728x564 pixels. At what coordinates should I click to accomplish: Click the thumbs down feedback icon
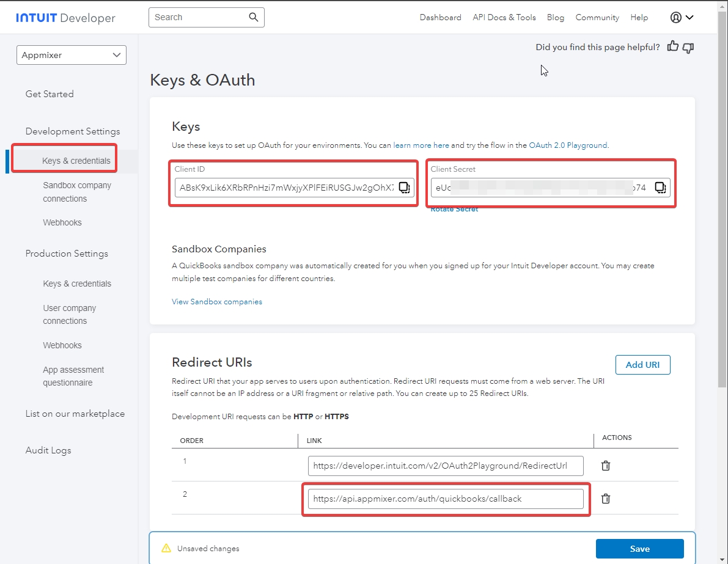(x=688, y=47)
